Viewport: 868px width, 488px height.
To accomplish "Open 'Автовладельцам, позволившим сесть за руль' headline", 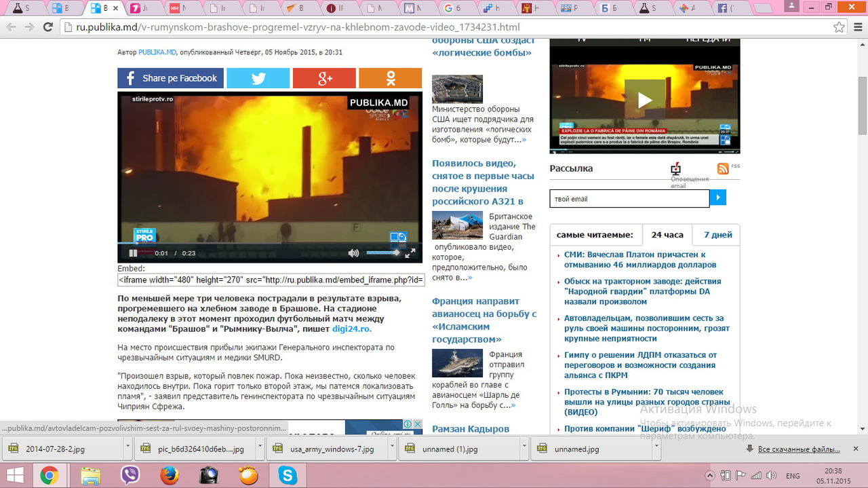I will click(x=647, y=328).
